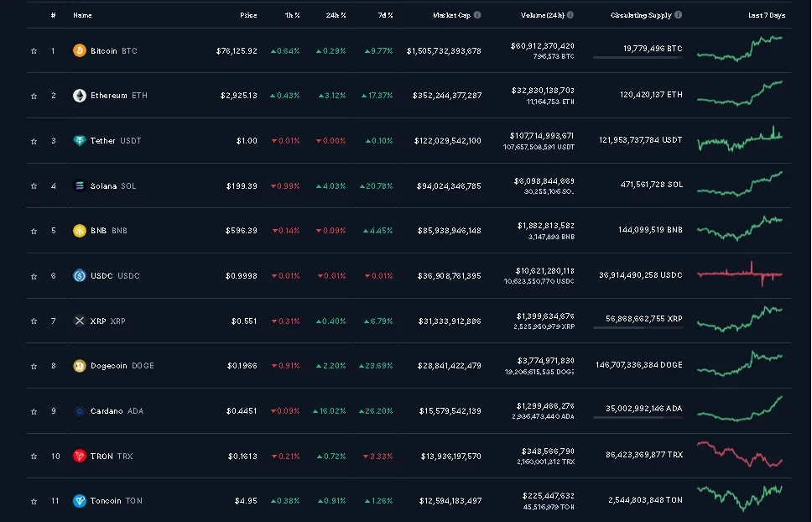Click the Tether coin logo icon
Viewport: 812px width, 522px height.
[80, 141]
